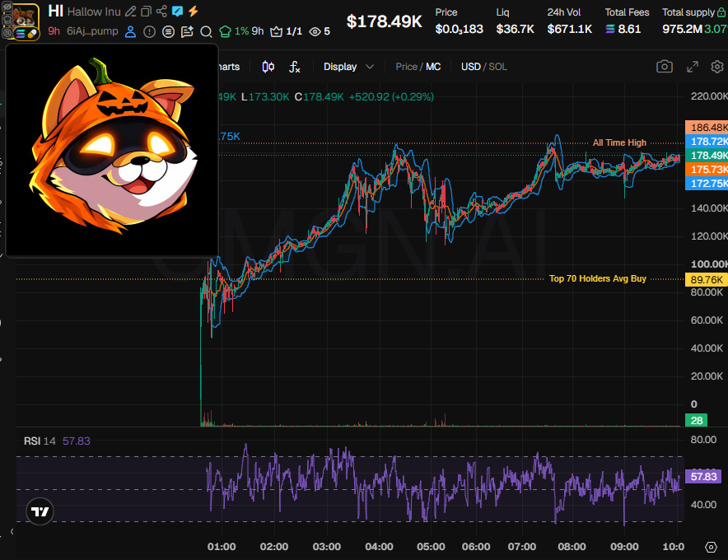Open the Display dropdown
The image size is (728, 560).
coord(348,67)
